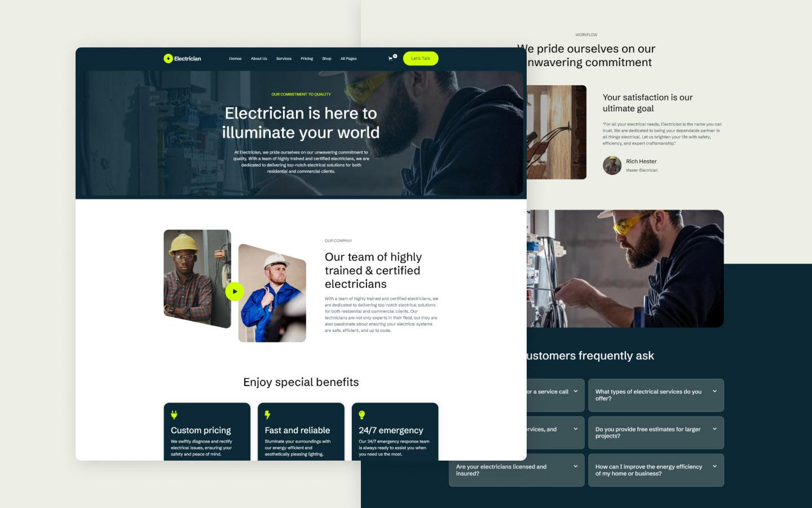Viewport: 812px width, 508px height.
Task: Open the Shop menu item
Action: tap(326, 59)
